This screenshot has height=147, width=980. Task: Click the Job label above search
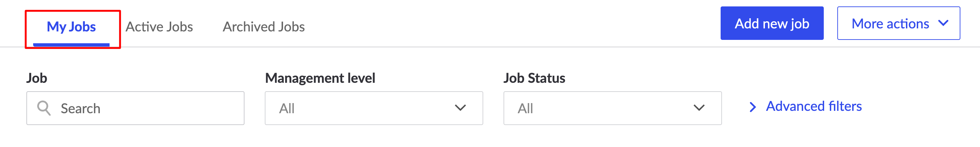(x=37, y=78)
